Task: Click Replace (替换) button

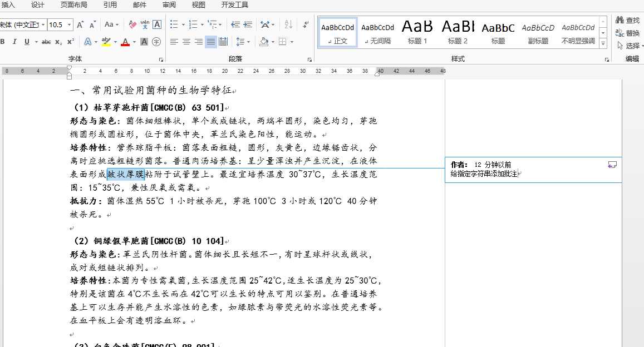Action: pos(627,33)
